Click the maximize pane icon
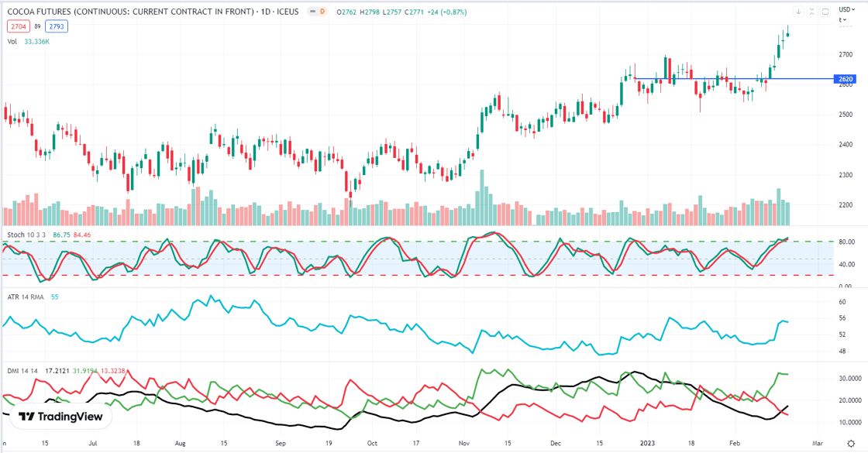Image resolution: width=868 pixels, height=453 pixels. click(x=825, y=12)
